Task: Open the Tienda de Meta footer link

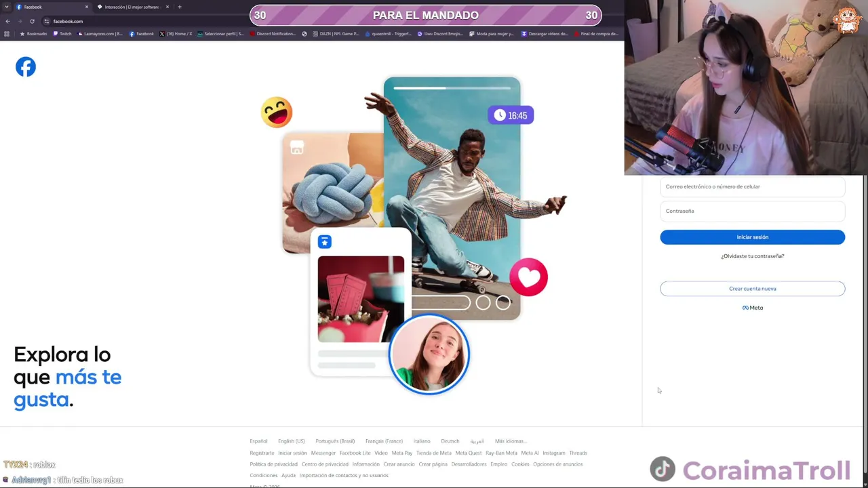Action: pos(434,453)
